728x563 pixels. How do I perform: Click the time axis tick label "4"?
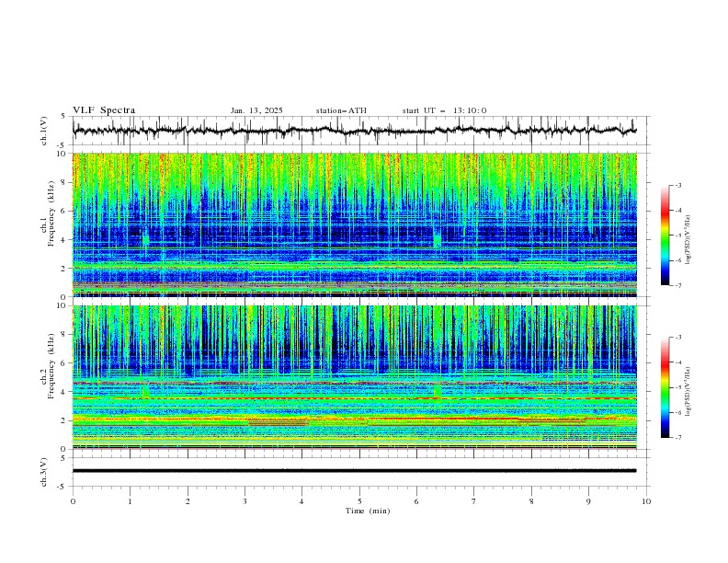pyautogui.click(x=301, y=501)
